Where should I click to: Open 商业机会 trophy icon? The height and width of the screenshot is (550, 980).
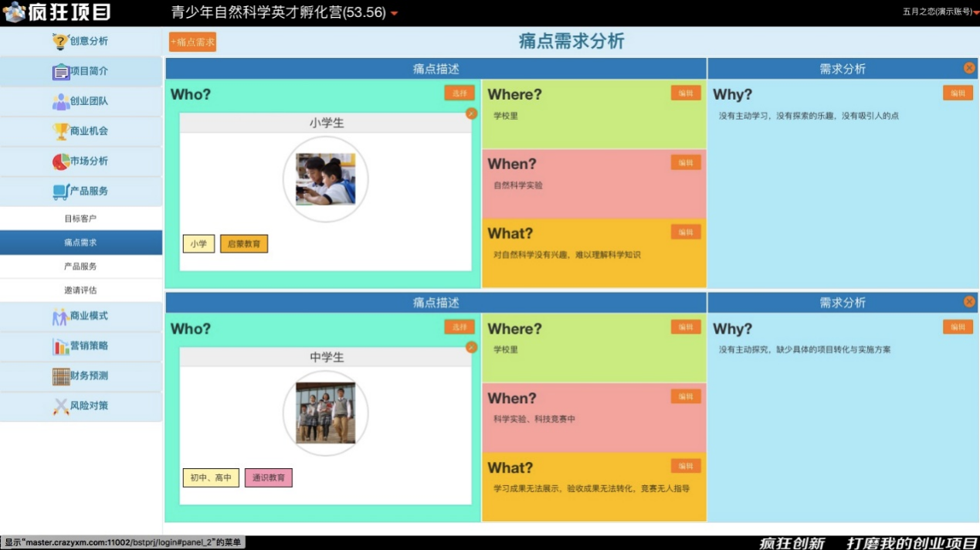pos(61,131)
